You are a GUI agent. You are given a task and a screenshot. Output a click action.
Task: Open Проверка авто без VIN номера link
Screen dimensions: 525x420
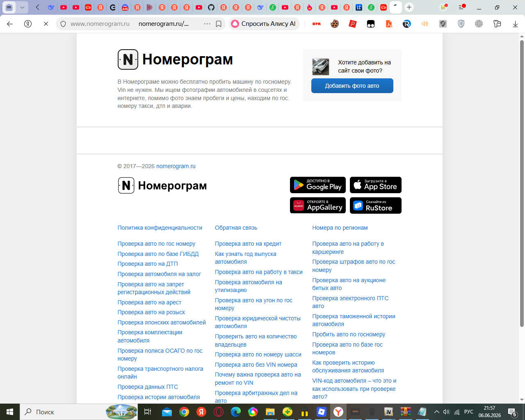point(256,365)
